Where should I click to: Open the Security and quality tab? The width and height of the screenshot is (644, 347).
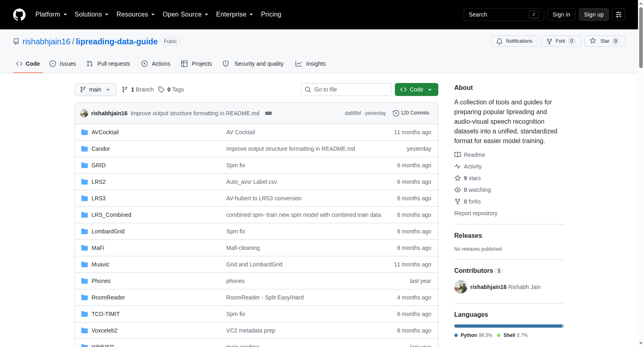point(253,64)
